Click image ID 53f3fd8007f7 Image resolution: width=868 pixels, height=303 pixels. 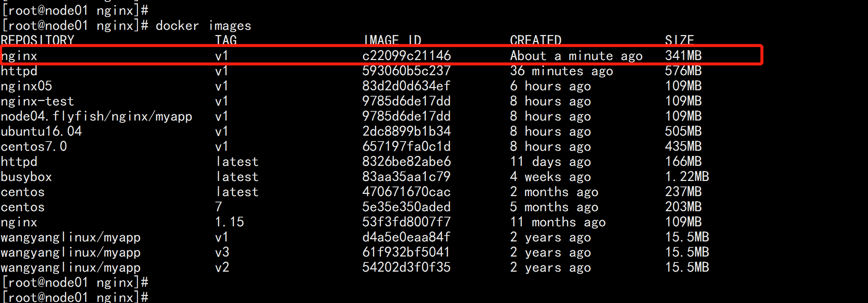(406, 222)
